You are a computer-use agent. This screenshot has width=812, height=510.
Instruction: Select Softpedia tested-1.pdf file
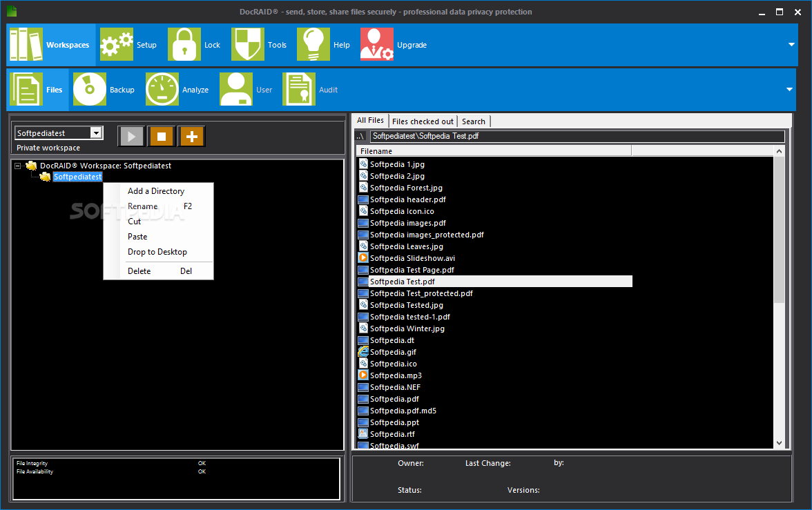click(x=409, y=317)
